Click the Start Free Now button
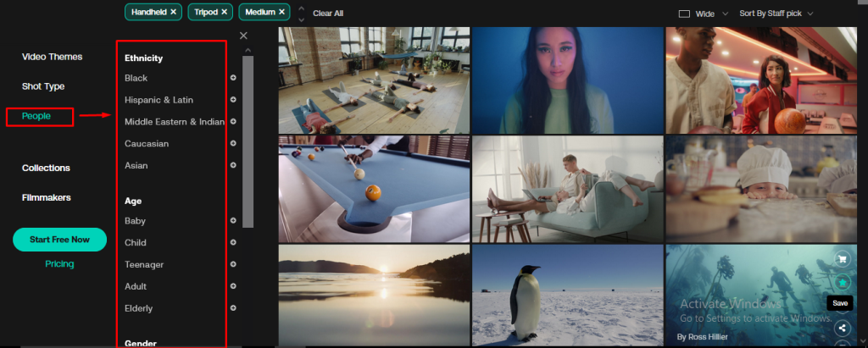Image resolution: width=868 pixels, height=348 pixels. 60,240
